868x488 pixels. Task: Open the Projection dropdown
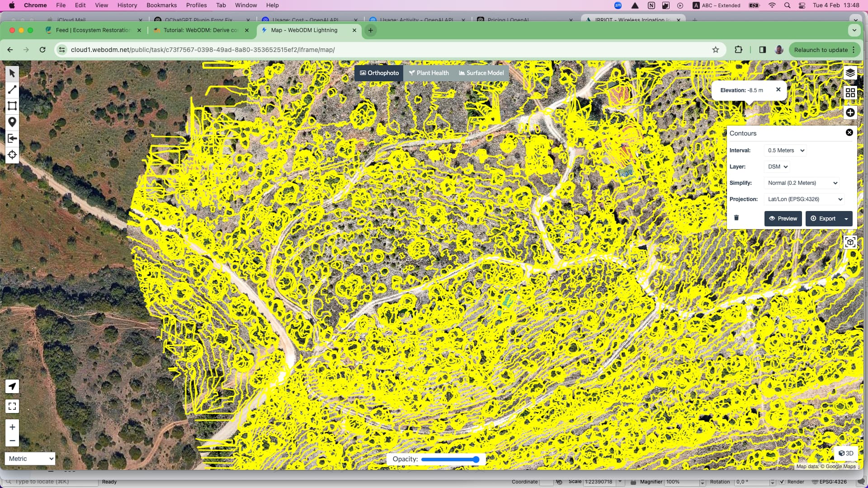click(x=805, y=199)
